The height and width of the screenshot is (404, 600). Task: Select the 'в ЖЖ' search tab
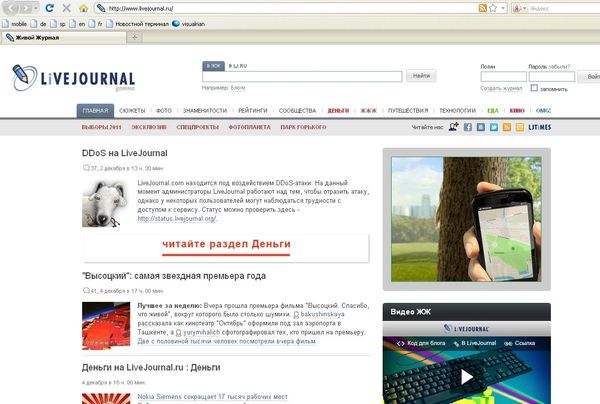(x=214, y=66)
